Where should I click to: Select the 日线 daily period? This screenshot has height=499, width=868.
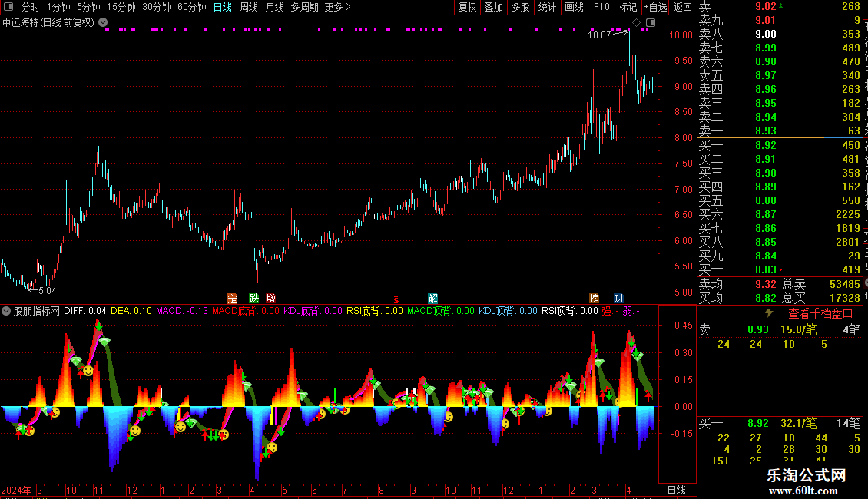point(223,7)
